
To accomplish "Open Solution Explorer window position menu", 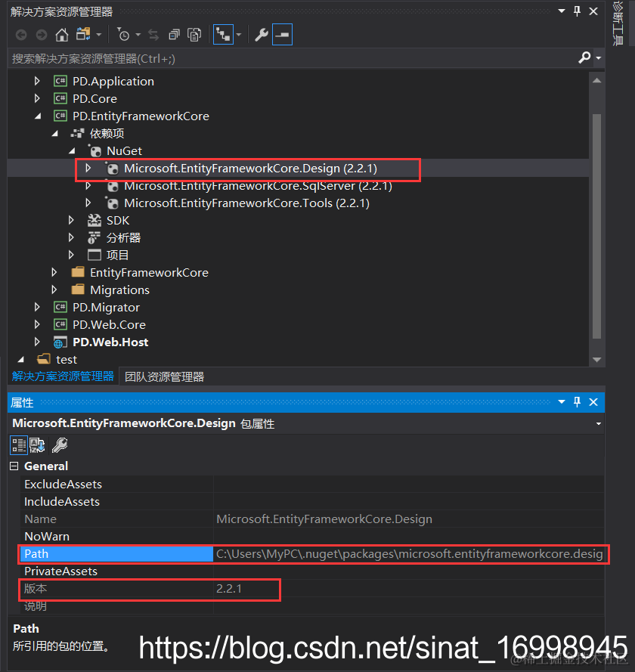I will coord(562,11).
